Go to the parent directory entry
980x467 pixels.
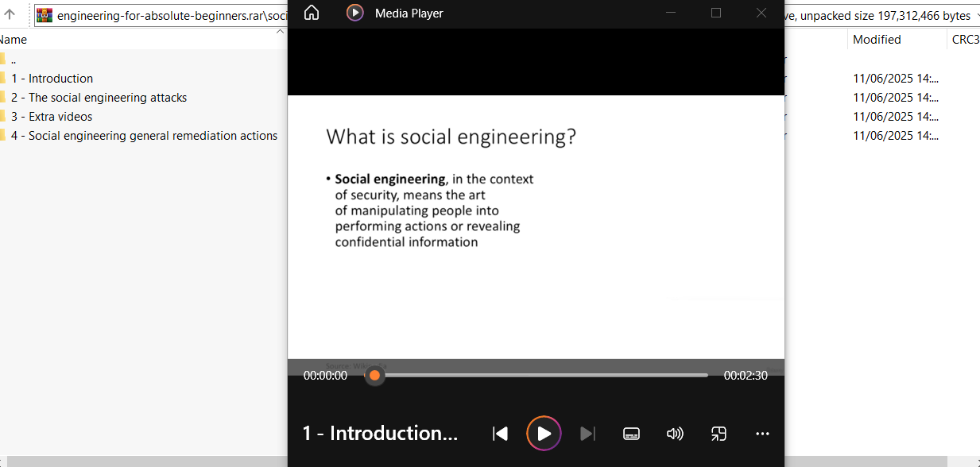click(14, 60)
